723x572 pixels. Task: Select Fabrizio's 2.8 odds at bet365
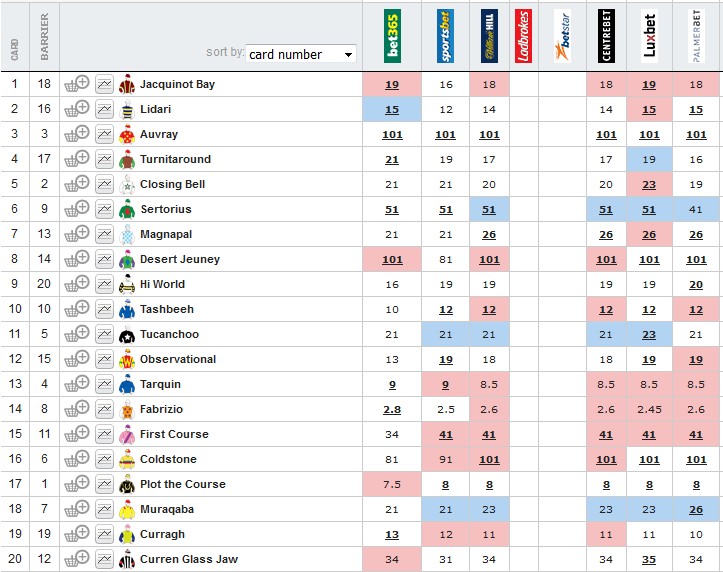click(x=392, y=410)
